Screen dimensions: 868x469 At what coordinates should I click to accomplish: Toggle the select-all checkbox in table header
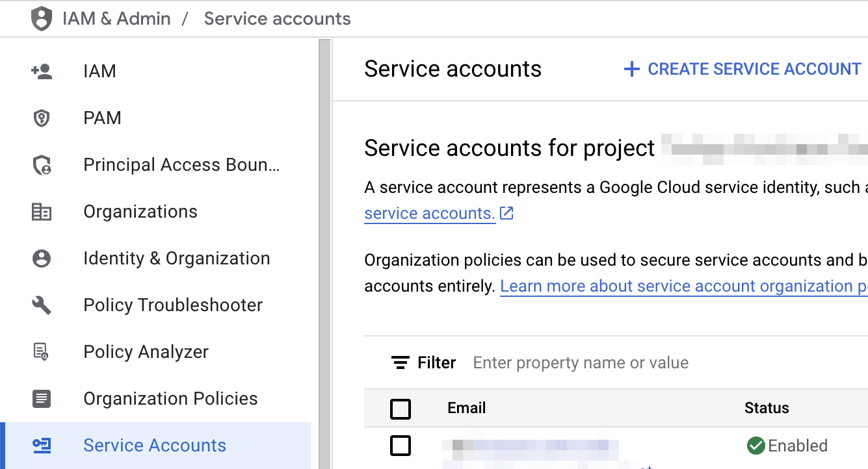401,409
